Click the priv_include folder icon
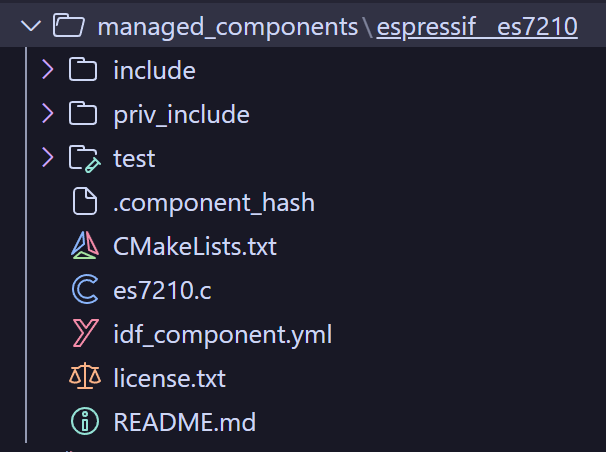The height and width of the screenshot is (452, 606). 84,114
